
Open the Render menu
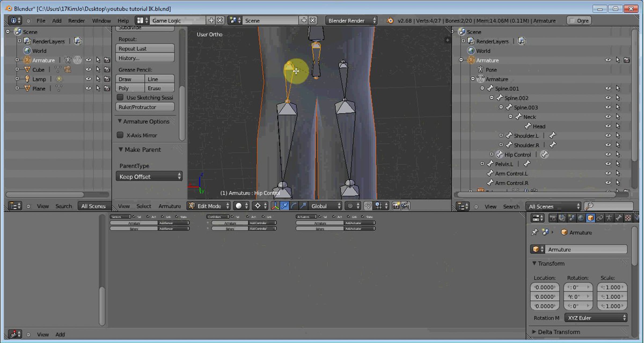pos(76,21)
